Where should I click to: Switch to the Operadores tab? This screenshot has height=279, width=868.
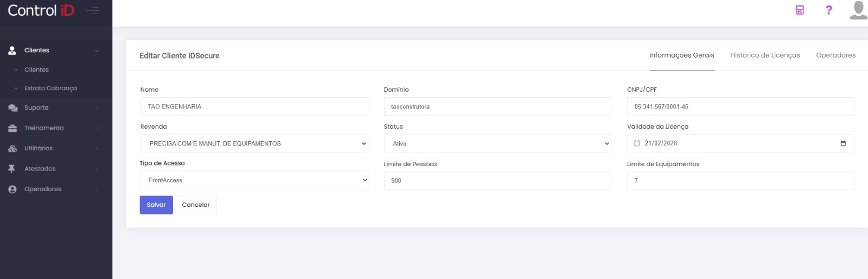[x=835, y=55]
